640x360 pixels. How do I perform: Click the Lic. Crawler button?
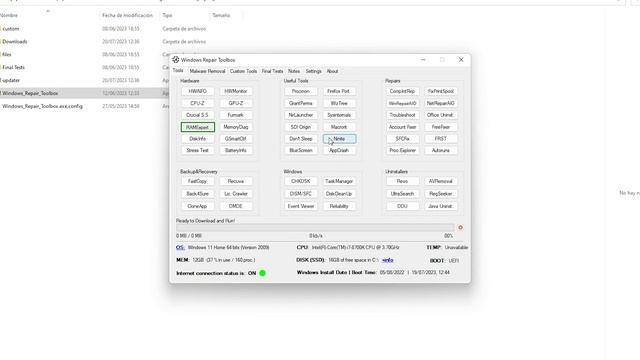point(236,194)
